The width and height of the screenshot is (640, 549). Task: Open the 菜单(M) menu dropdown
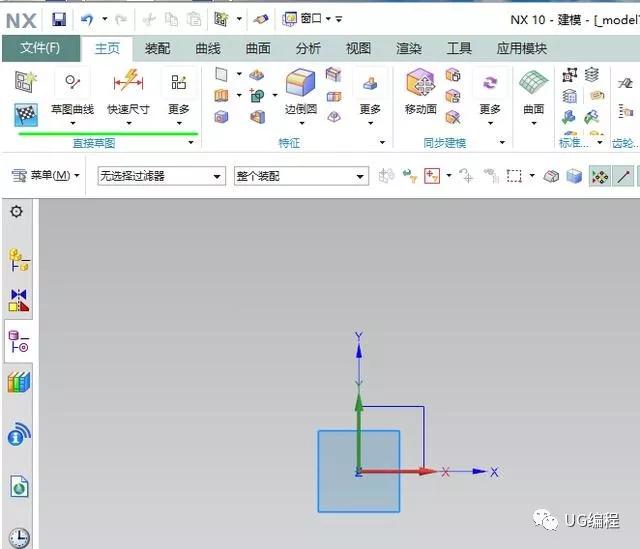tap(45, 176)
